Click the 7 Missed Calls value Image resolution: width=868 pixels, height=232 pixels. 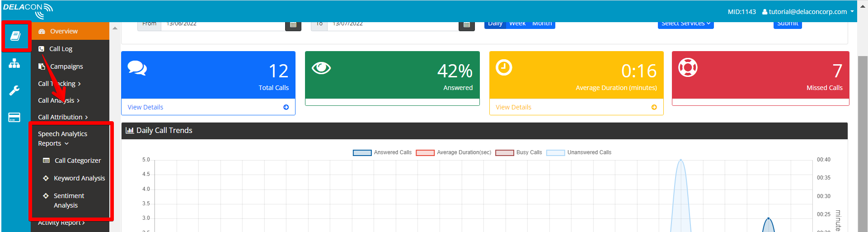click(837, 71)
